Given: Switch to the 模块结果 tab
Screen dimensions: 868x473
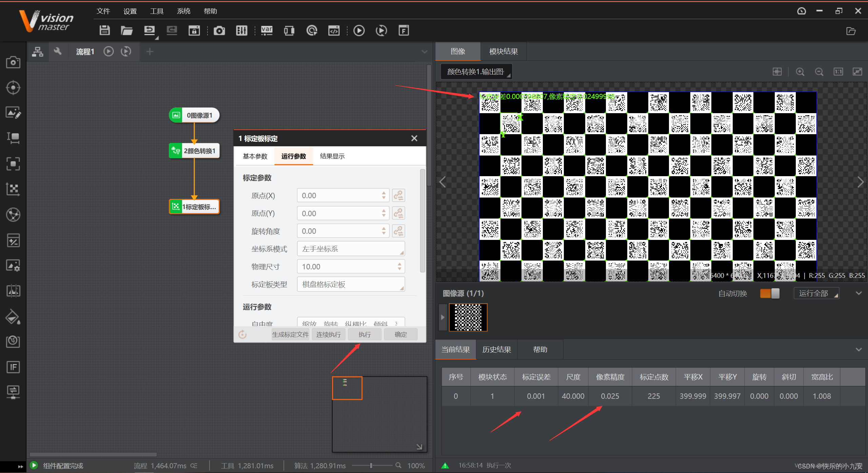Looking at the screenshot, I should pos(504,52).
